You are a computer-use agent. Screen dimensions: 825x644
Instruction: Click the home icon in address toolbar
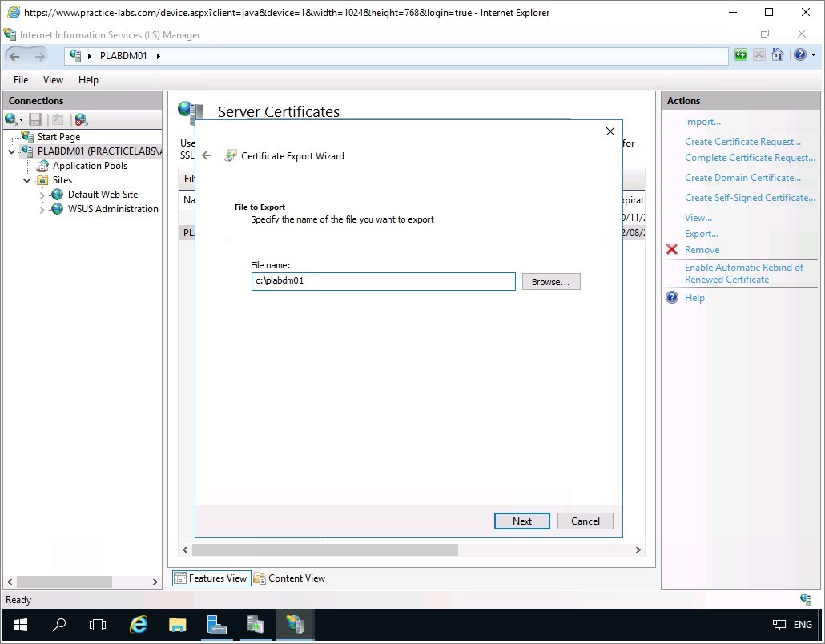[777, 55]
